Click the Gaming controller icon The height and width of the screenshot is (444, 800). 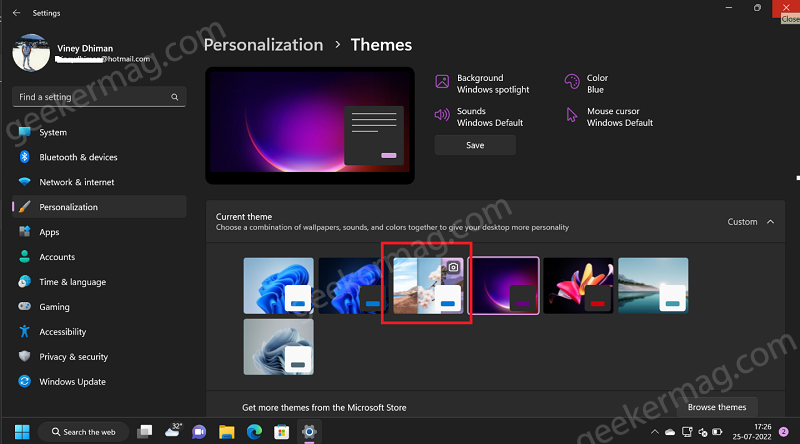tap(24, 306)
